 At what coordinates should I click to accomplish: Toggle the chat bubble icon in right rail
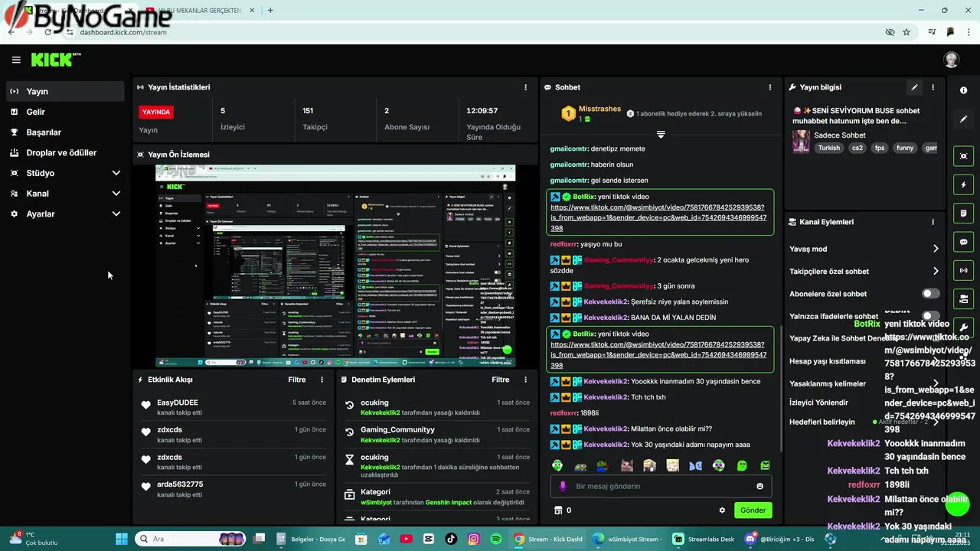963,242
